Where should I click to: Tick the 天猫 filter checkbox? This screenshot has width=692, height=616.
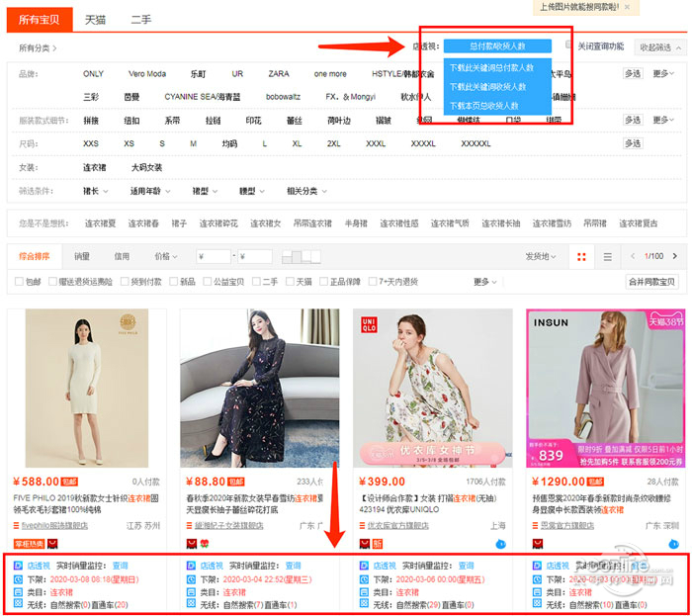(x=290, y=281)
